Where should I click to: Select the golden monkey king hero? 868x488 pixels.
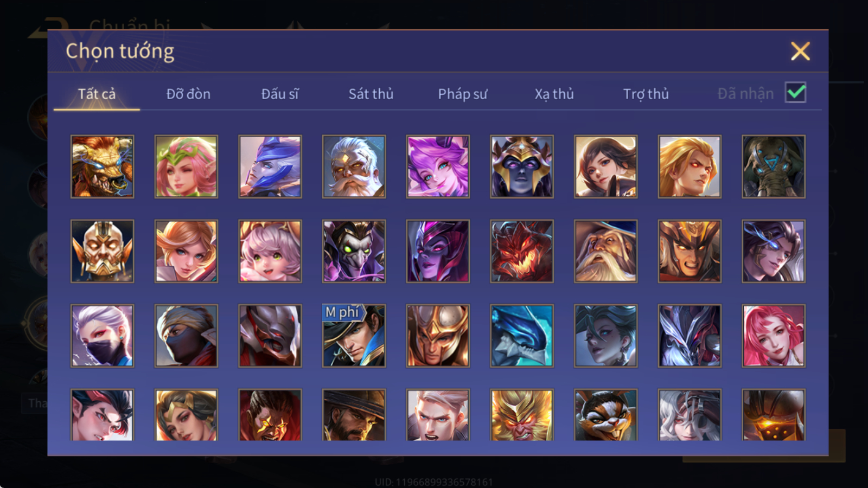coord(522,415)
